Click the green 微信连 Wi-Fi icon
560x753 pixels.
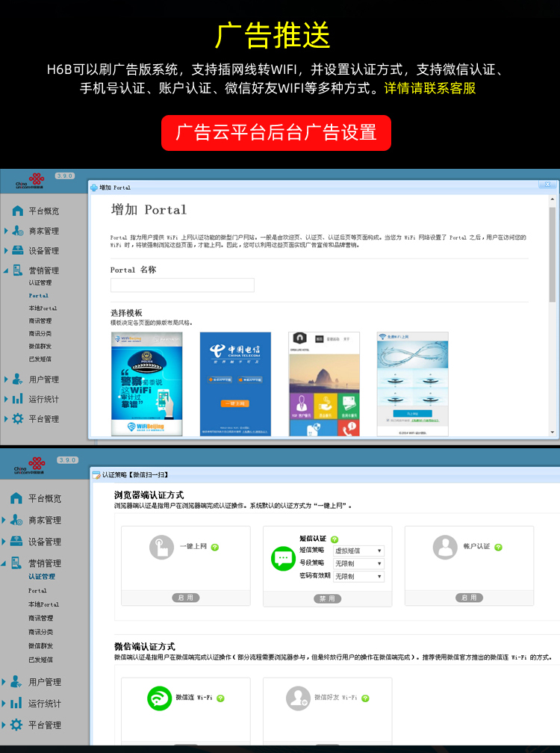coord(159,698)
